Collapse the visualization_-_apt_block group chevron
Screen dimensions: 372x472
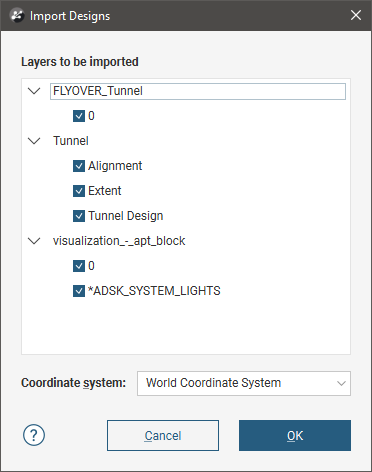34,241
